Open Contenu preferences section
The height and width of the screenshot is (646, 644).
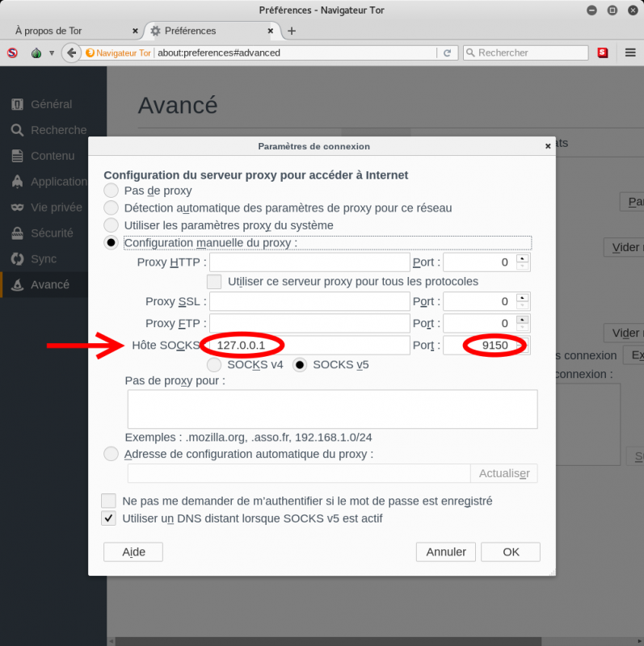point(43,156)
